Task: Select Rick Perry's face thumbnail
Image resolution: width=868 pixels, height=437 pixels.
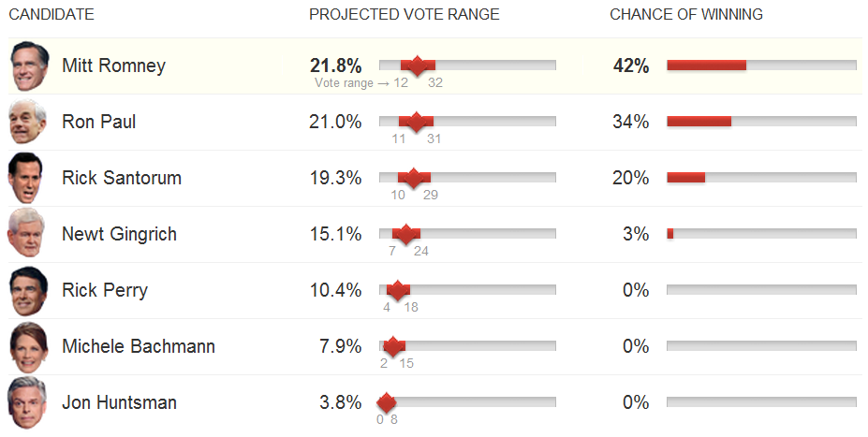Action: (x=25, y=290)
